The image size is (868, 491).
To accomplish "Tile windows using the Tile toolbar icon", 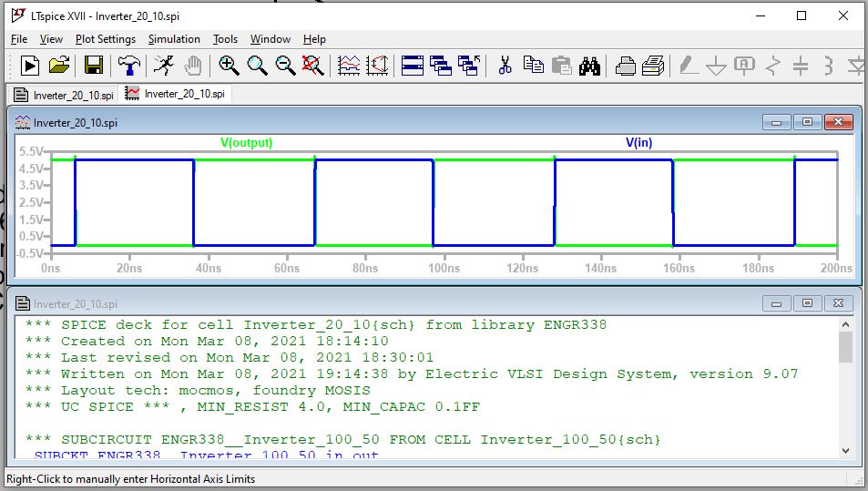I will click(413, 66).
